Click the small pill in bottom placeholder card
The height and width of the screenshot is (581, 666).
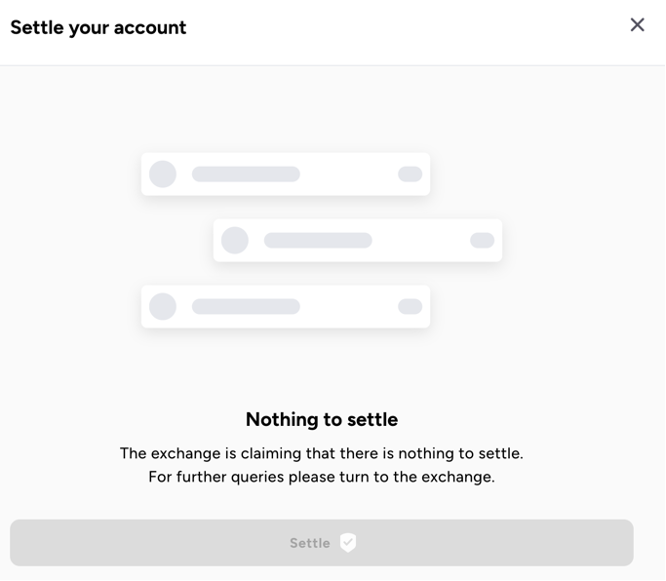coord(410,306)
